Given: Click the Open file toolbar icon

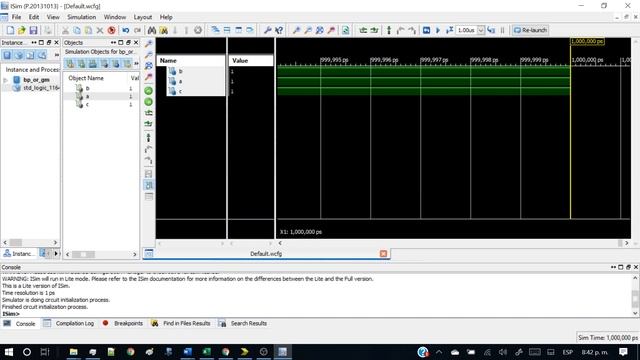Looking at the screenshot, I should point(22,30).
